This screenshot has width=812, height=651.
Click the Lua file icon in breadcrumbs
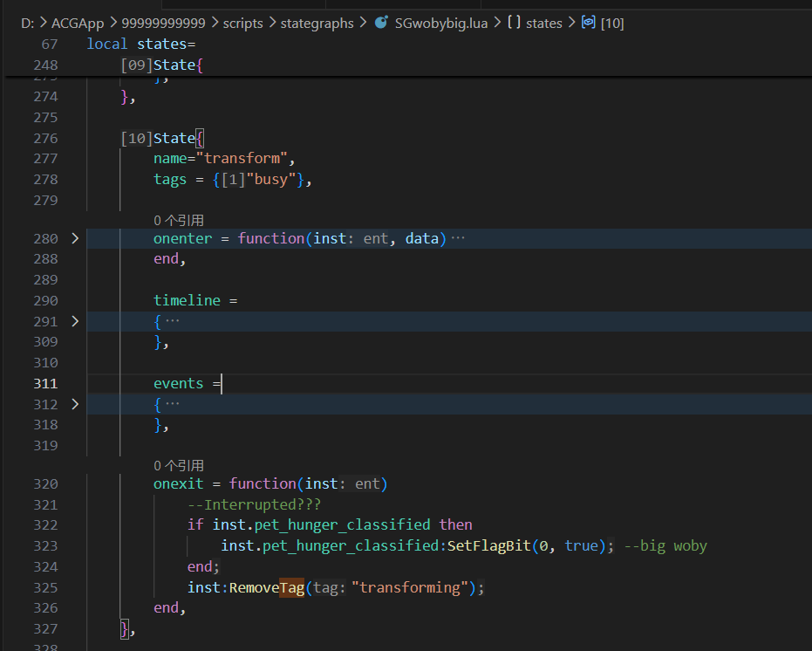(381, 24)
